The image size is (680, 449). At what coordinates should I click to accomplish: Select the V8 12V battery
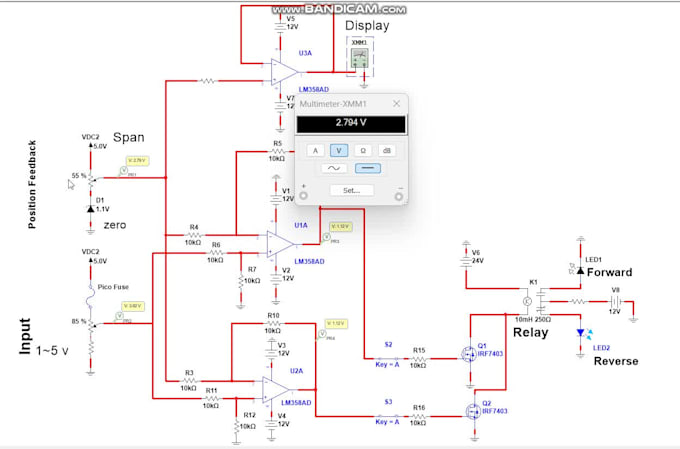pyautogui.click(x=615, y=301)
